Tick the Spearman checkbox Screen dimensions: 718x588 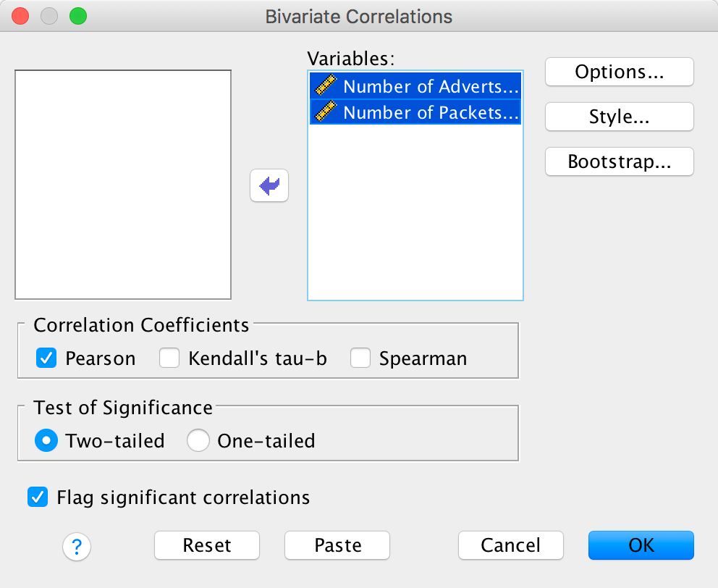coord(360,358)
